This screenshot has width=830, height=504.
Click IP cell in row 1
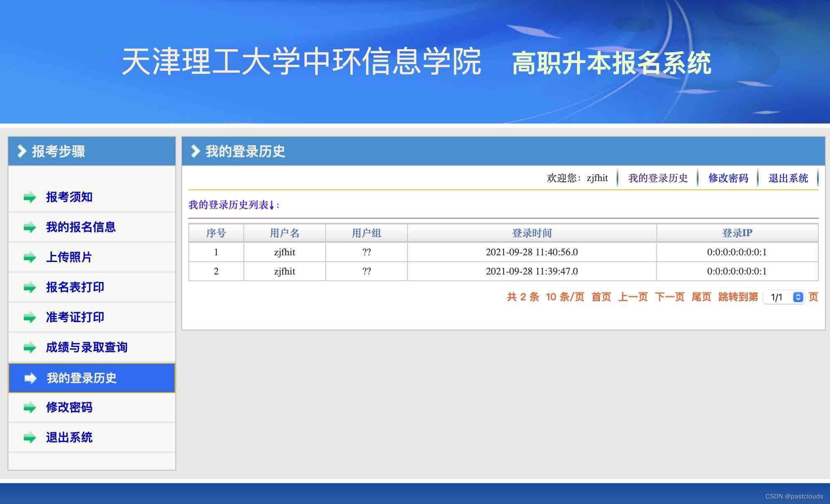tap(737, 252)
